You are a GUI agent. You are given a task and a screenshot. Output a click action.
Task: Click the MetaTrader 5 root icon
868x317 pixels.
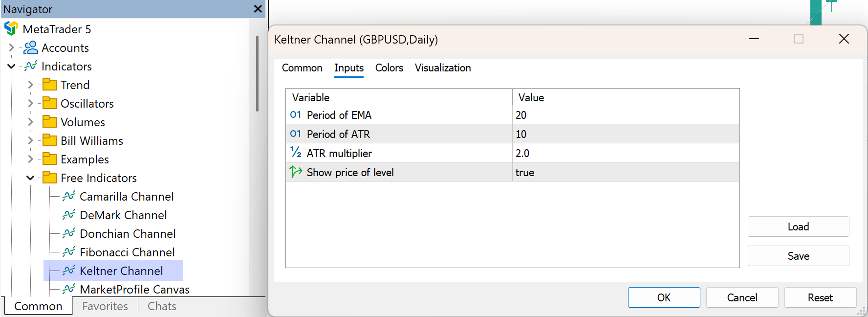[x=11, y=29]
